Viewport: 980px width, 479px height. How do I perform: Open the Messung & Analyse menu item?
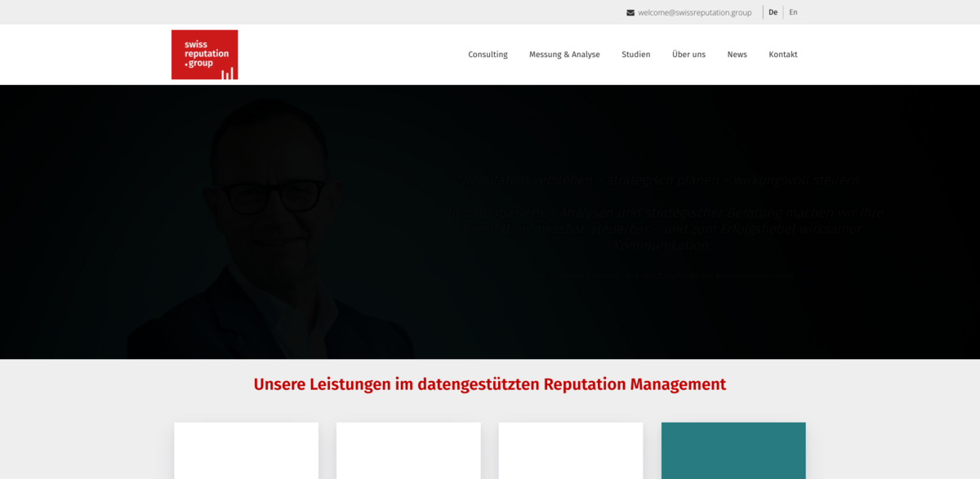[x=564, y=54]
